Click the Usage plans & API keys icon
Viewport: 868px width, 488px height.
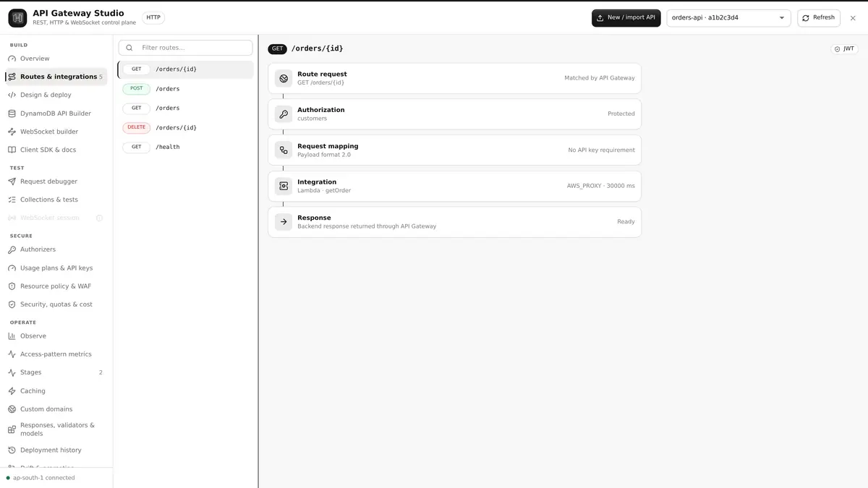12,268
